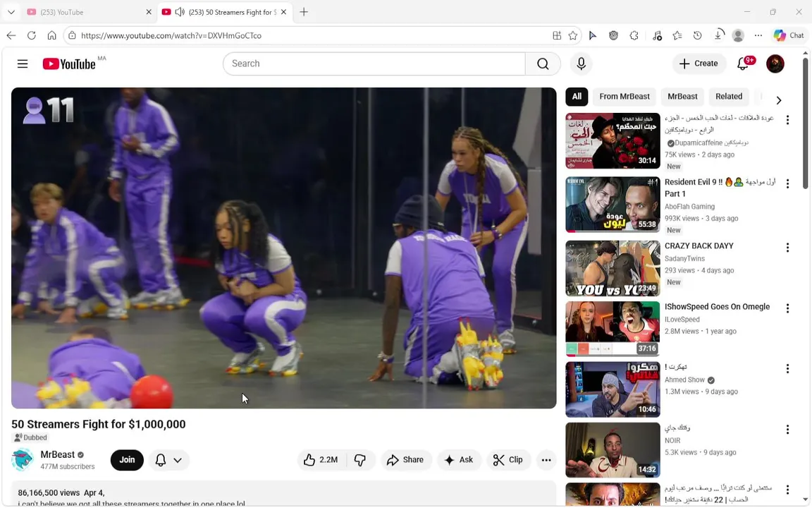
Task: Select the MrBeast filter chip
Action: (x=682, y=97)
